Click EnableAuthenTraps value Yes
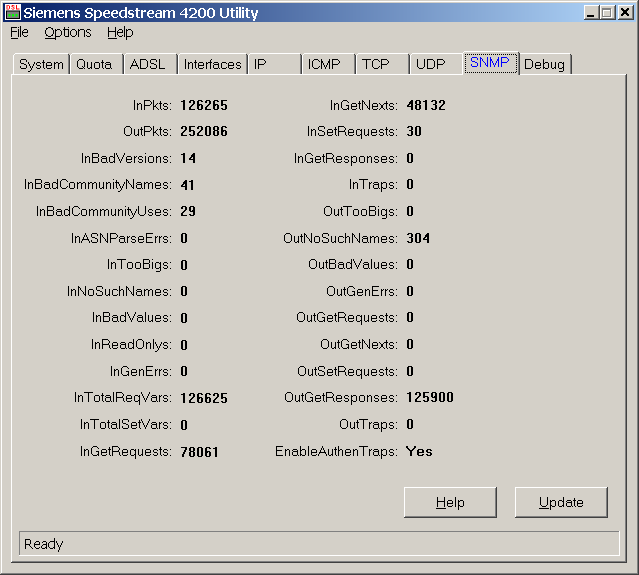Image resolution: width=639 pixels, height=575 pixels. [x=419, y=452]
